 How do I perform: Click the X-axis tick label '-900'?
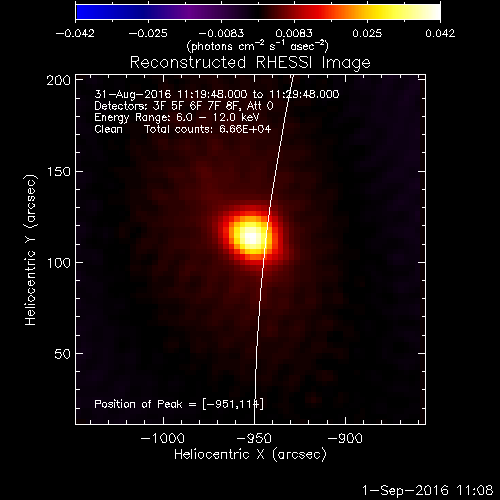point(345,438)
